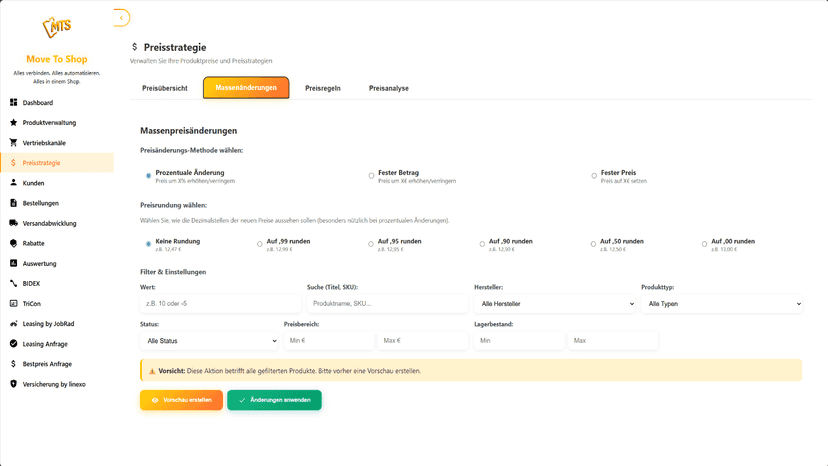Screen dimensions: 828x466
Task: Click the Suche Produktname, SKU field
Action: click(388, 304)
